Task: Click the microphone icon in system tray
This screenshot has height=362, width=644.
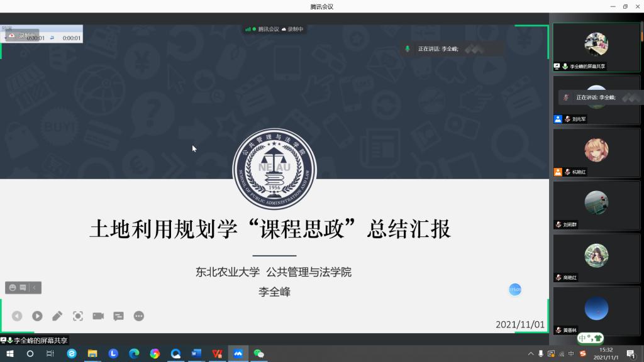Action: tap(541, 354)
